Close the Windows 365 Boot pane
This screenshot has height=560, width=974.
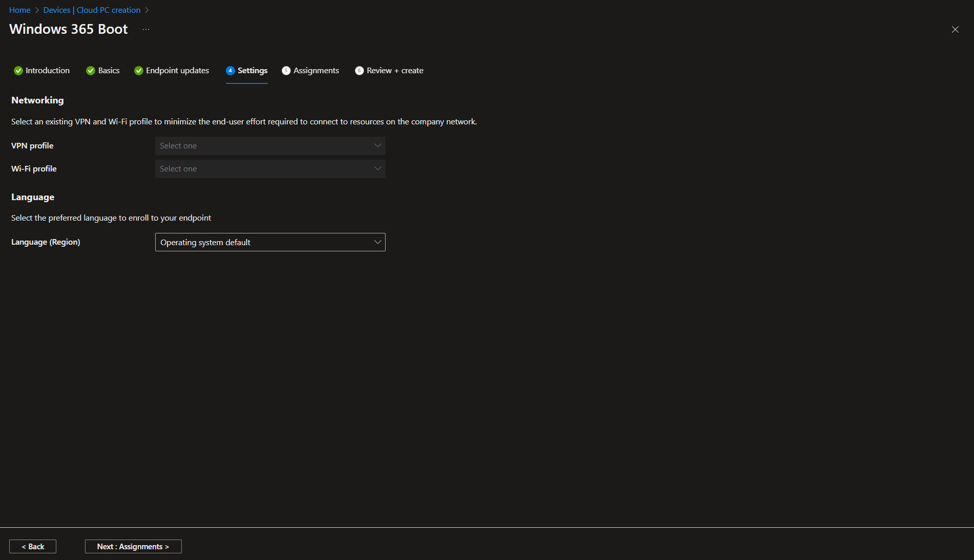pos(955,30)
